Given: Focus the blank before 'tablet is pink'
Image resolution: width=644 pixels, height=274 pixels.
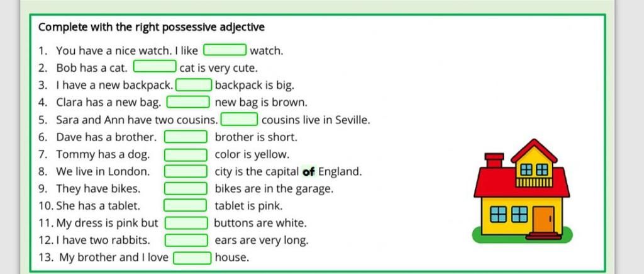Looking at the screenshot, I should [x=186, y=205].
